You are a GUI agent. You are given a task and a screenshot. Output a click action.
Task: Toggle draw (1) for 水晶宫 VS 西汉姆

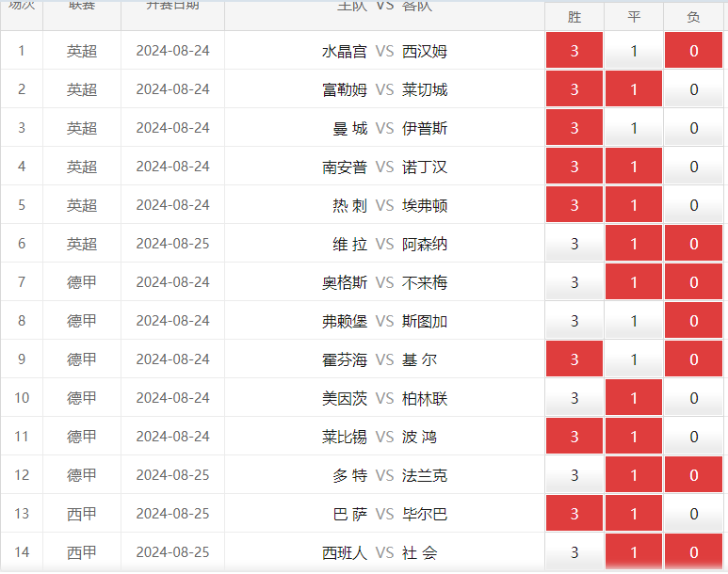pos(634,50)
